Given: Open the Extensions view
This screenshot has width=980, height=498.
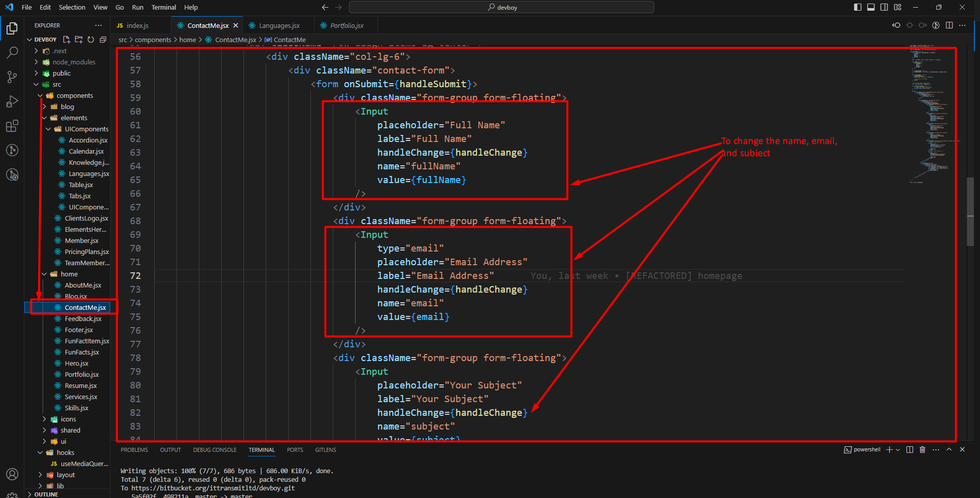Looking at the screenshot, I should (x=12, y=126).
